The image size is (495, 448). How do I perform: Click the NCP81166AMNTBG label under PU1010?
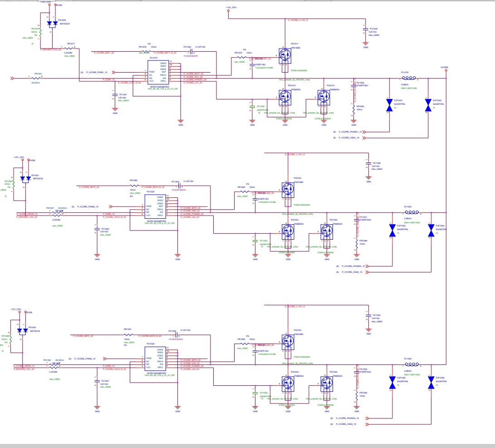coord(160,87)
